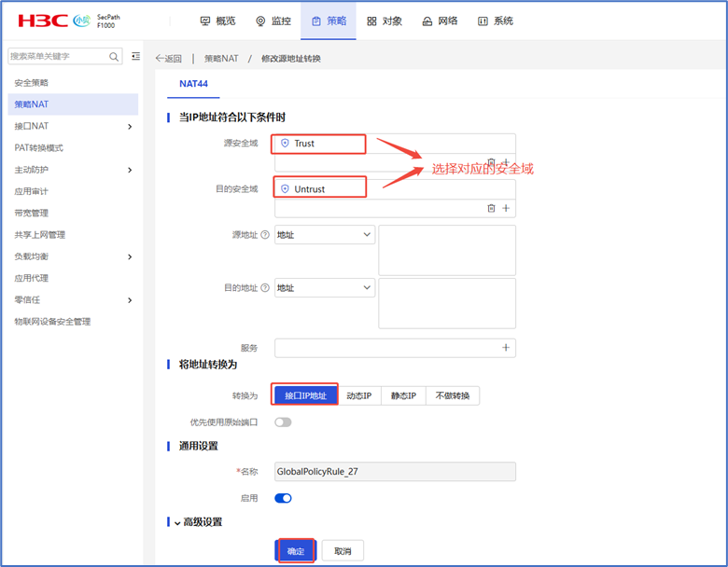
Task: Open 应用代理 in the sidebar
Action: [x=31, y=279]
